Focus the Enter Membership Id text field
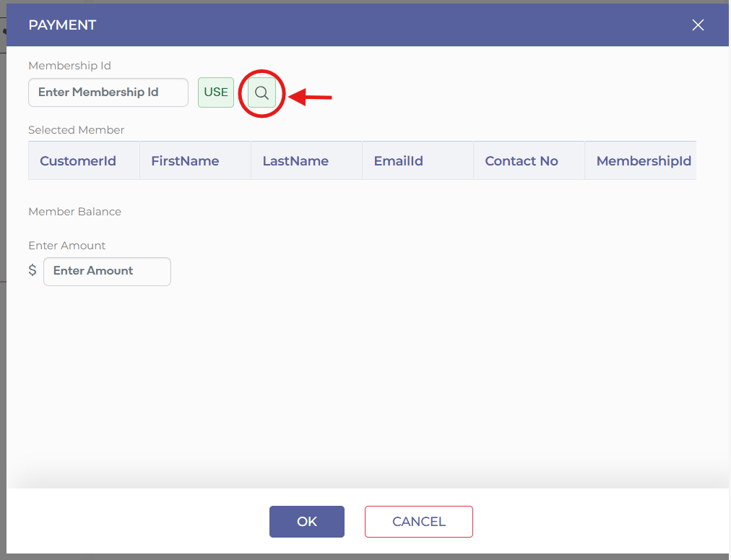 tap(108, 92)
